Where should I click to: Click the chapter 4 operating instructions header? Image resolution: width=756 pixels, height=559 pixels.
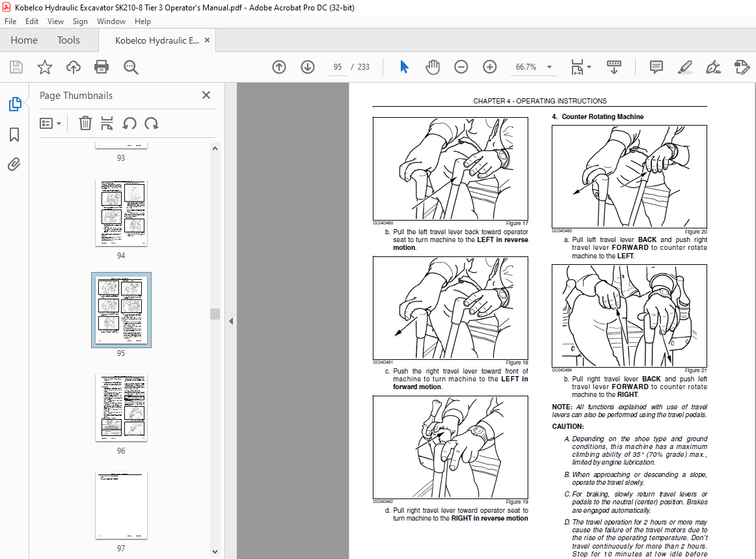[x=539, y=101]
